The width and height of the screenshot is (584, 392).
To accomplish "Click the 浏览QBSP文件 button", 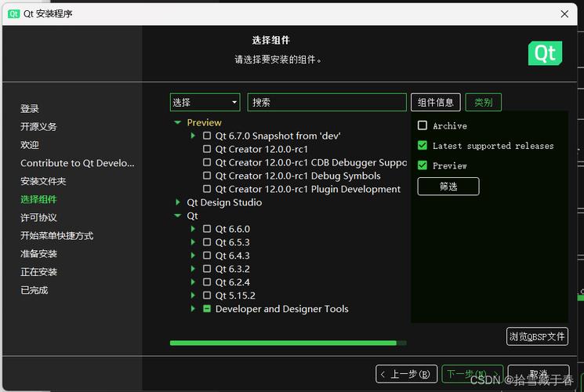I will coord(537,336).
